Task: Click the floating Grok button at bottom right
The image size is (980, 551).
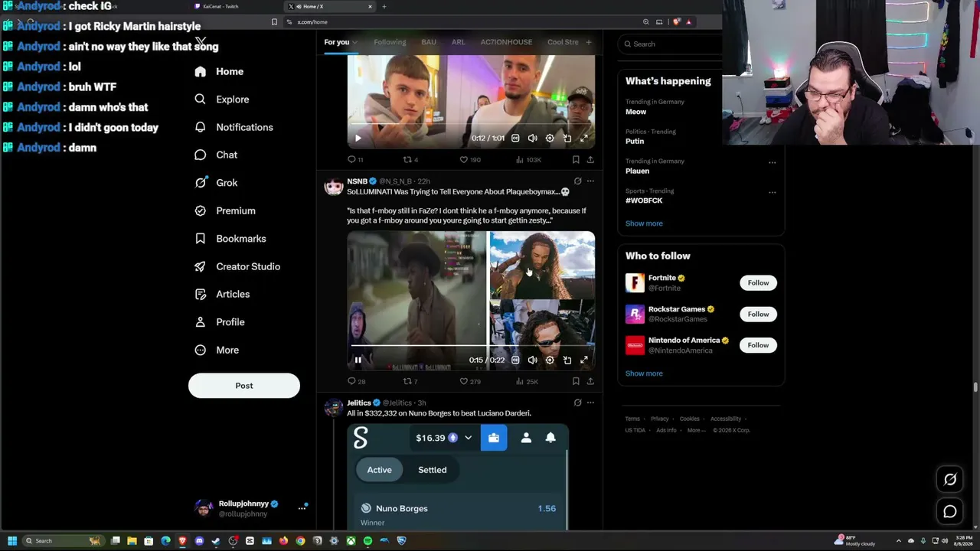Action: 950,480
